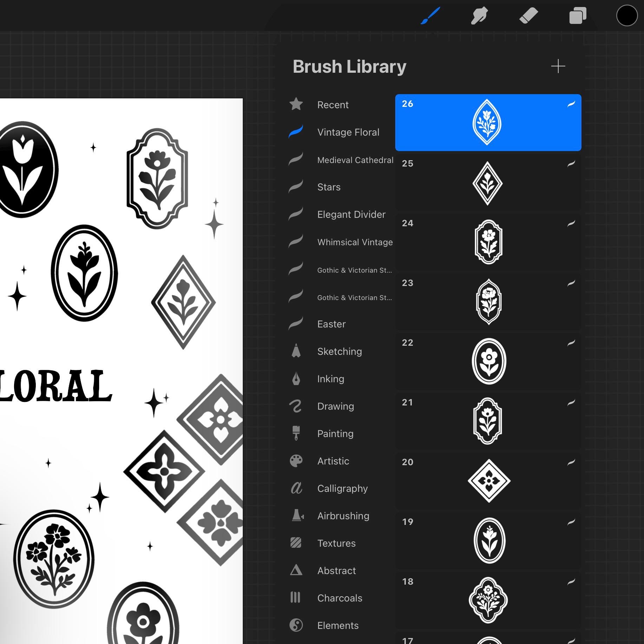Select the Eraser tool

point(528,16)
